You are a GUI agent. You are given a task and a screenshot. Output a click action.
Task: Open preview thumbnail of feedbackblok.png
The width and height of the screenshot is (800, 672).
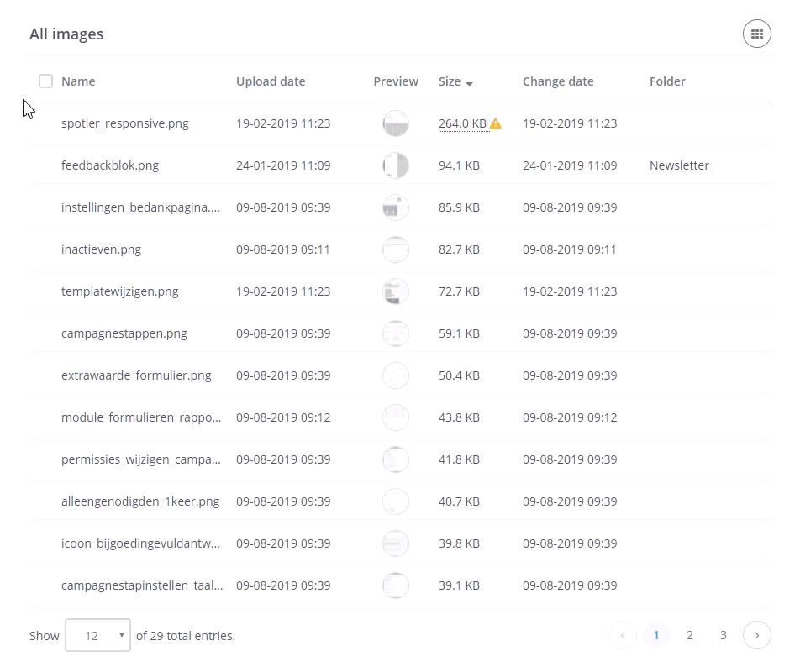click(395, 165)
